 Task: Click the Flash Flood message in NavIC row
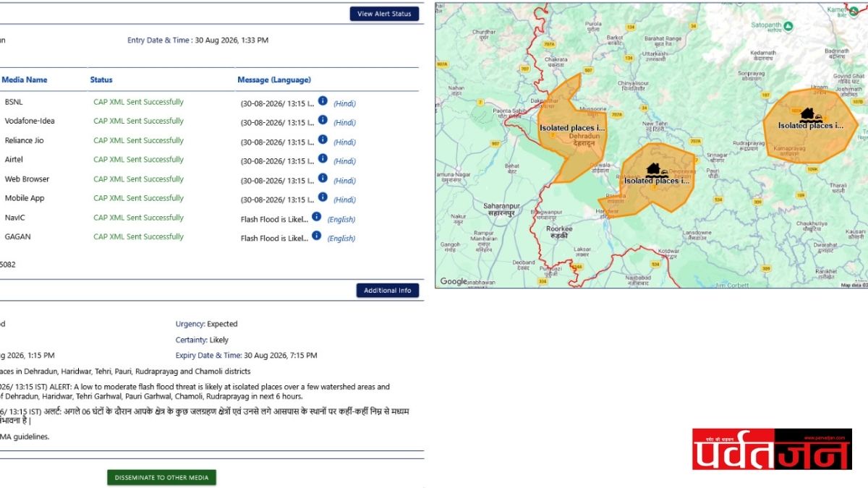coord(274,219)
